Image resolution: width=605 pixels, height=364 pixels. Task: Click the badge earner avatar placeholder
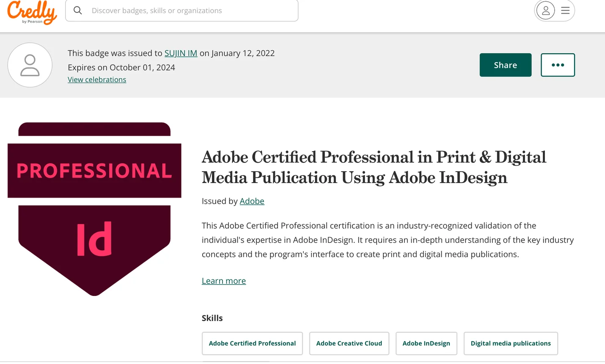click(x=30, y=65)
